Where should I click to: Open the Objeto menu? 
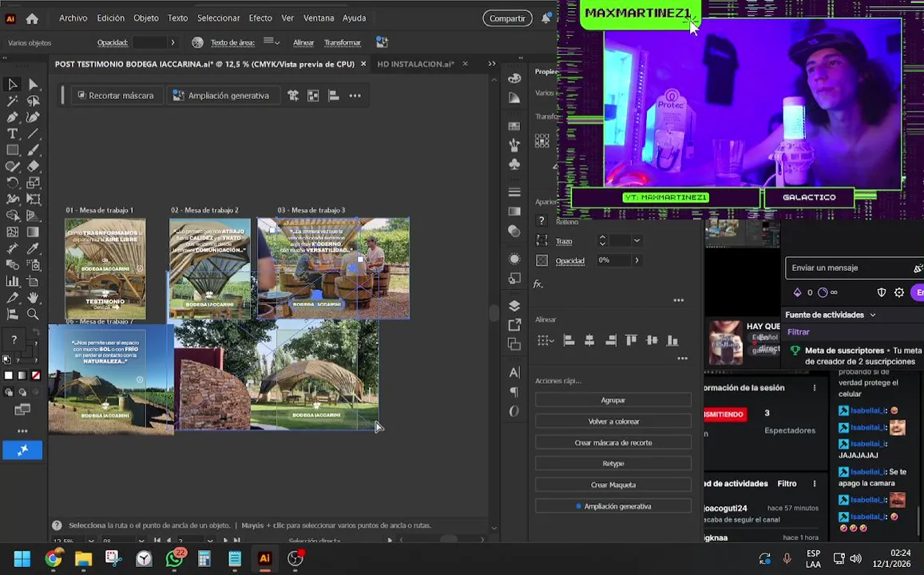coord(145,18)
